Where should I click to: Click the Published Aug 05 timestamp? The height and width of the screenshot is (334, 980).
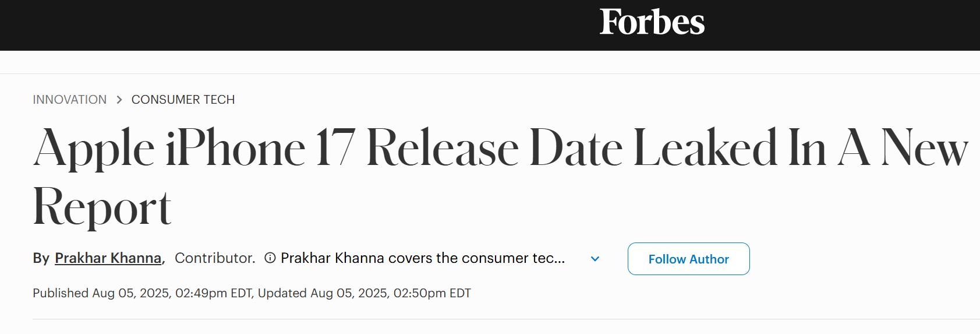pos(143,293)
